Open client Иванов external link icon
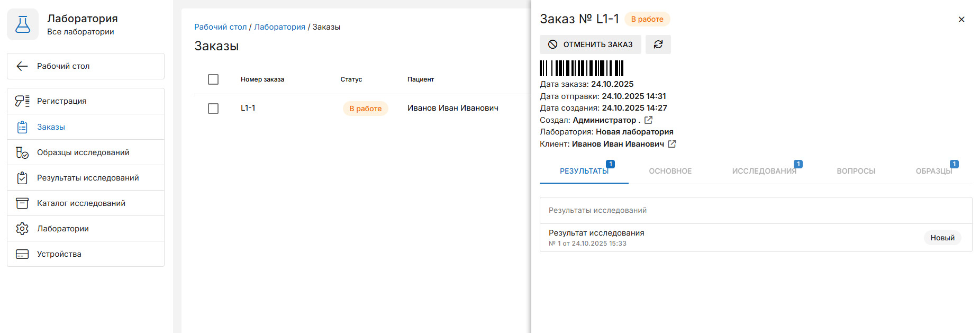 672,144
